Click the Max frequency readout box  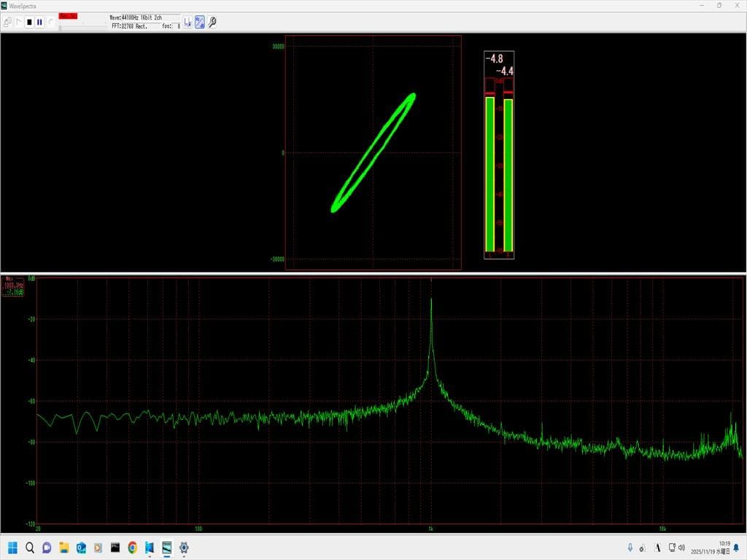pyautogui.click(x=15, y=286)
